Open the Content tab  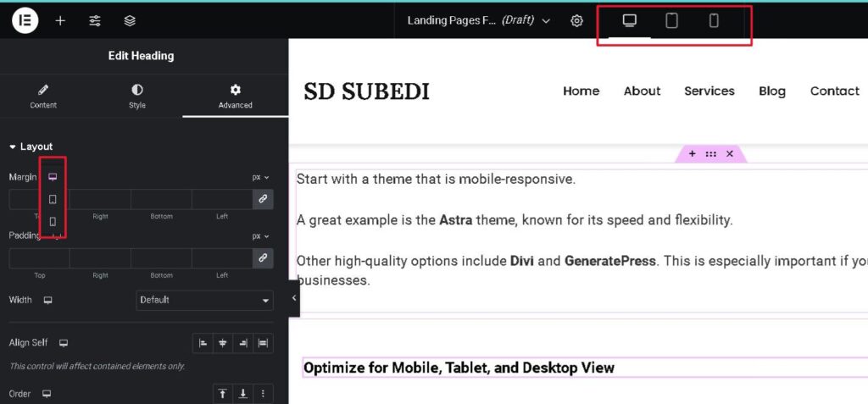click(43, 96)
